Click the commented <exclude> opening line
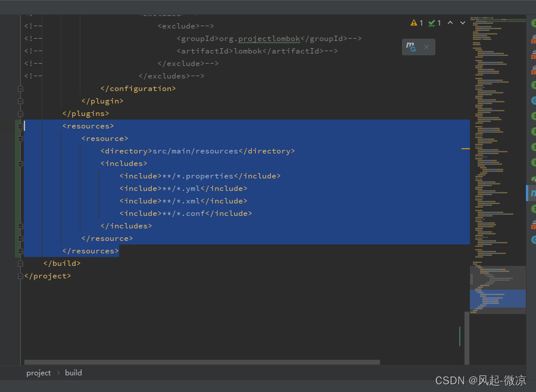Viewport: 536px width, 392px height. click(x=186, y=26)
